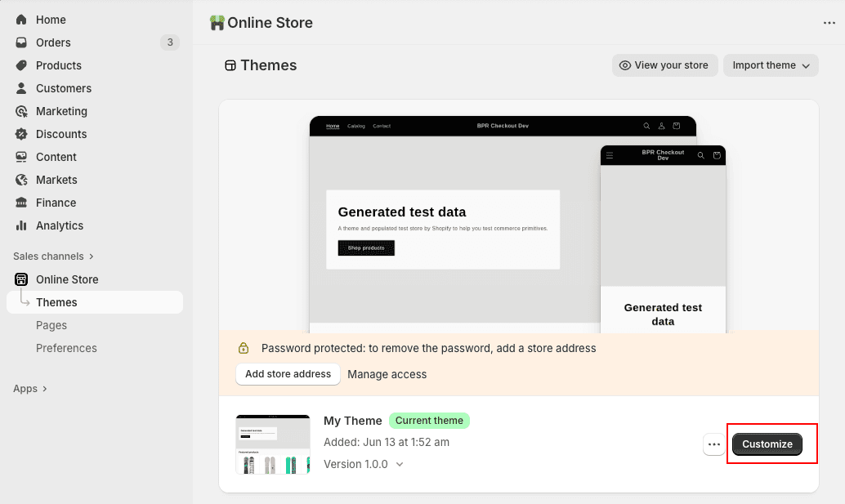Image resolution: width=845 pixels, height=504 pixels.
Task: Select the Analytics bar chart icon
Action: 20,225
